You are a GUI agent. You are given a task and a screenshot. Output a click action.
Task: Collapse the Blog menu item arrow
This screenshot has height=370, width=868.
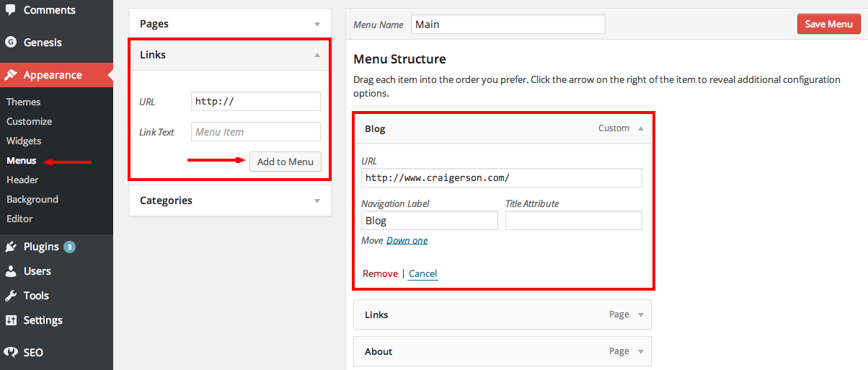coord(640,128)
